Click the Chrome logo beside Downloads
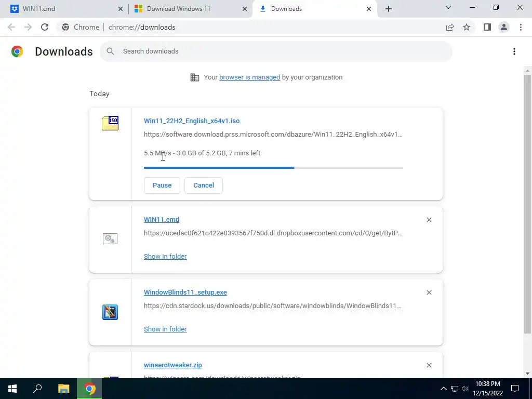This screenshot has width=532, height=399. coord(17,51)
